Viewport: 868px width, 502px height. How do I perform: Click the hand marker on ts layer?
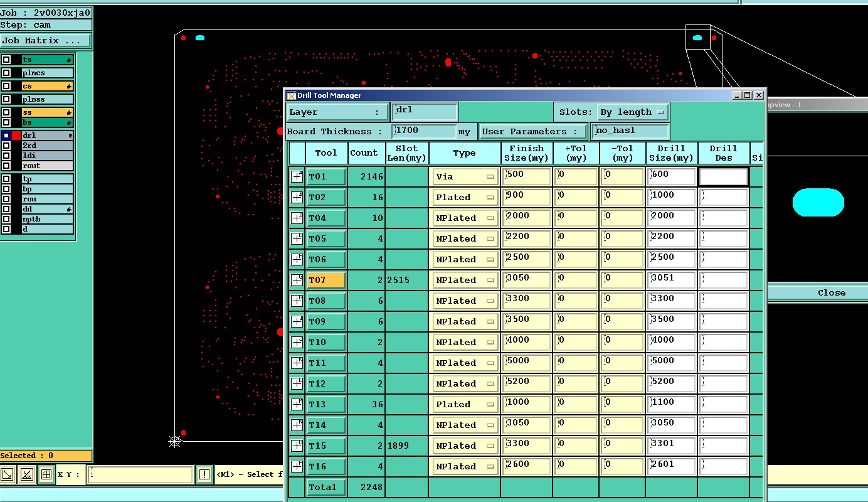[69, 60]
